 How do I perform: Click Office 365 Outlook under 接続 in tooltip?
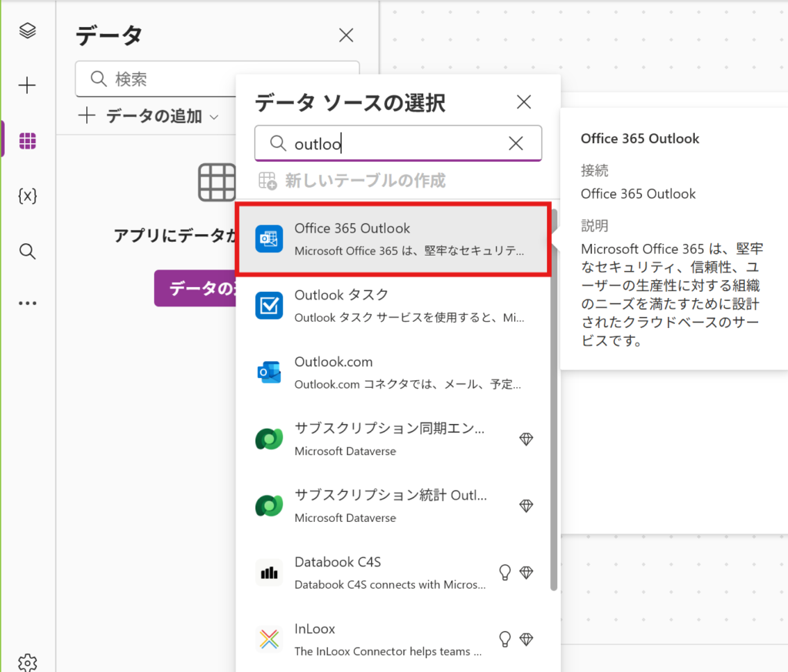click(x=638, y=194)
